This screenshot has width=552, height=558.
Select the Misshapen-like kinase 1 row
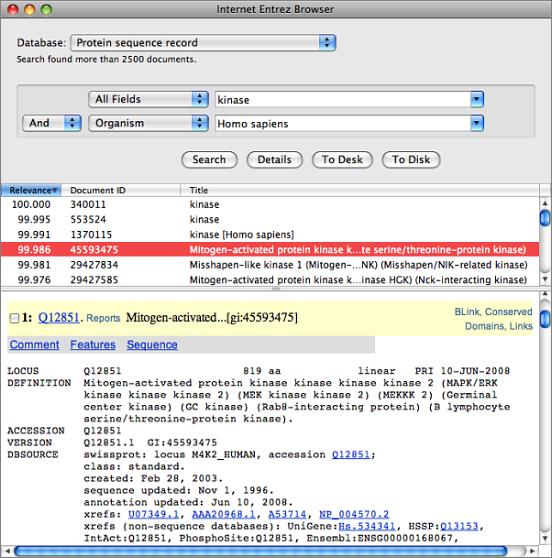click(270, 265)
